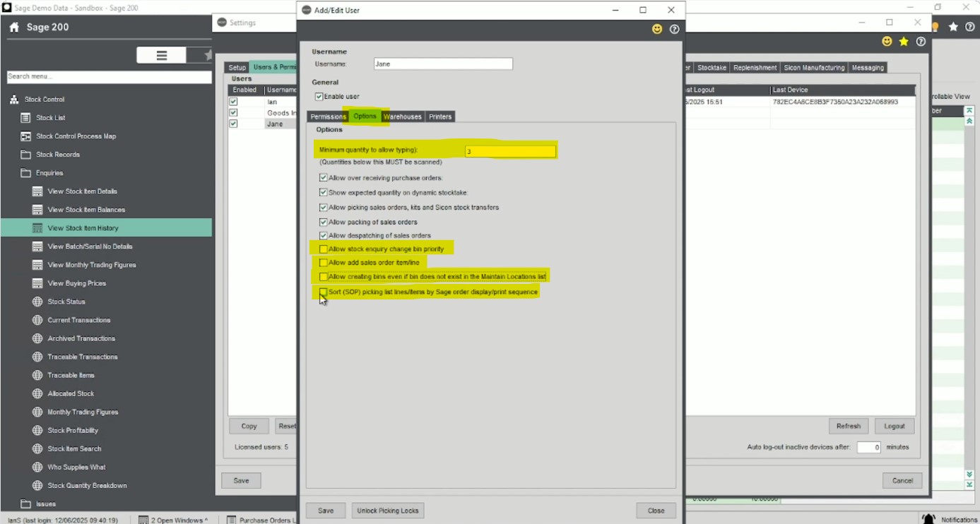This screenshot has height=524, width=980.
Task: Collapse the Enquiries folder in menu
Action: (26, 173)
